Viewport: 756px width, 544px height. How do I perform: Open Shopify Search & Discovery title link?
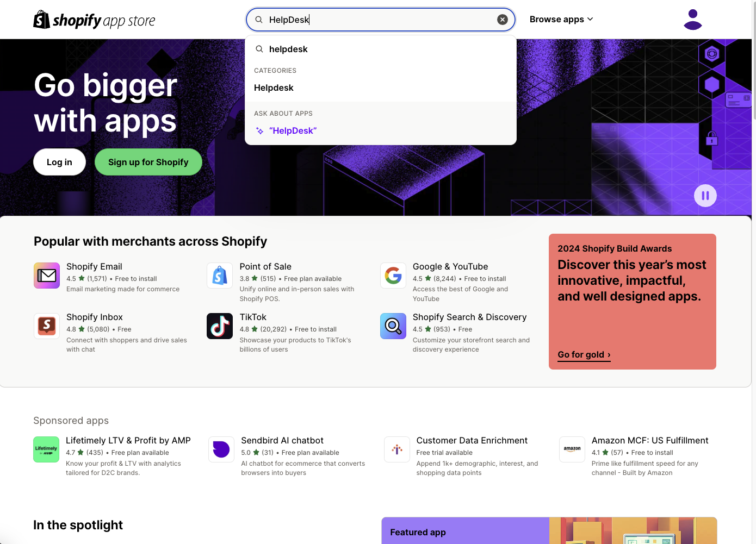pyautogui.click(x=469, y=317)
